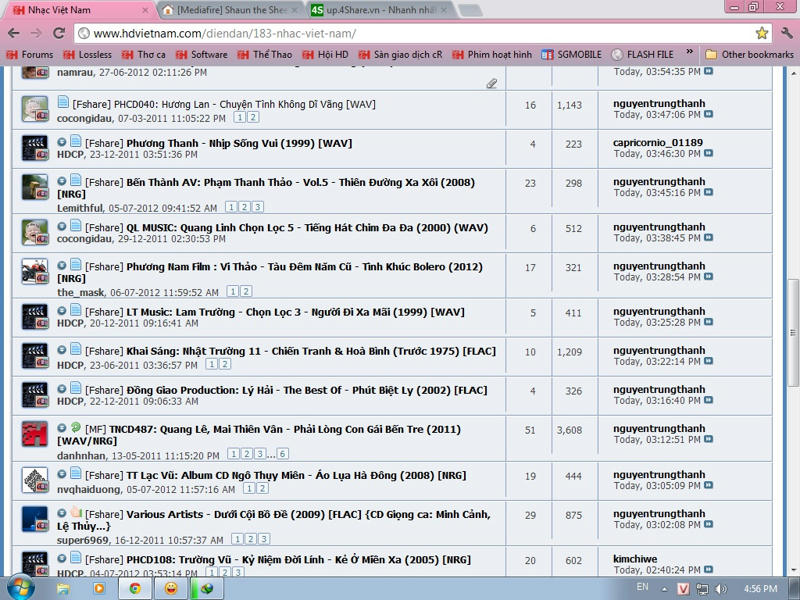Open the Software bookmark
800x600 pixels.
202,55
